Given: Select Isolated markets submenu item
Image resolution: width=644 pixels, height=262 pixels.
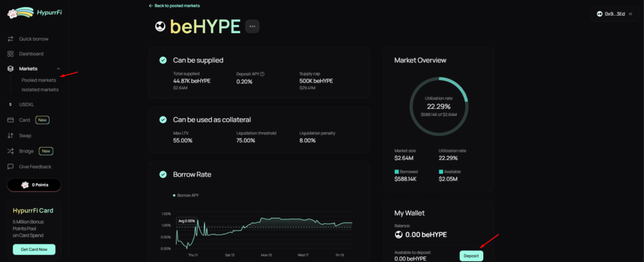Looking at the screenshot, I should click(40, 90).
